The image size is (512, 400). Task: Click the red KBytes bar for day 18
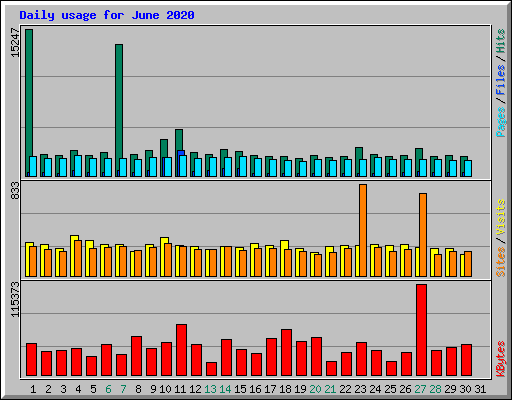[x=286, y=353]
